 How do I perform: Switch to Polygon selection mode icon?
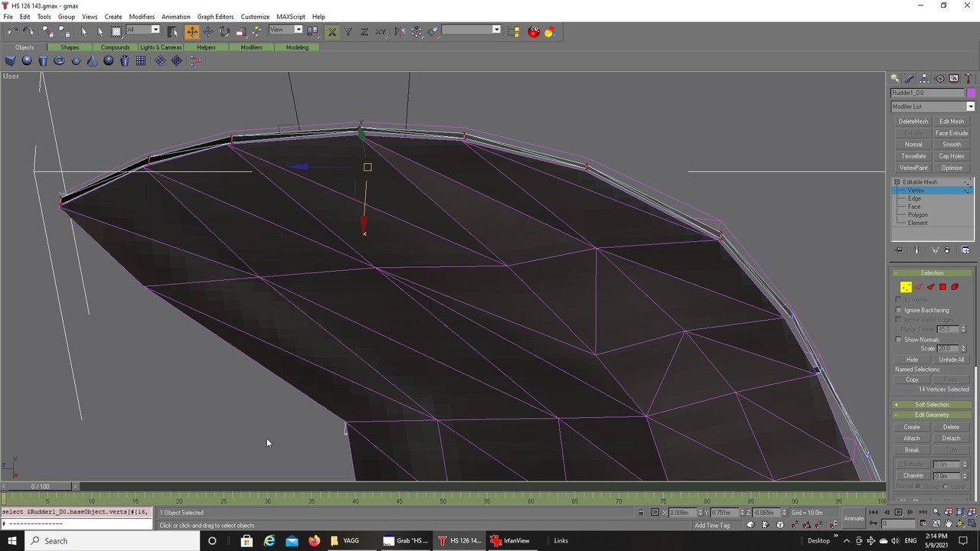click(942, 287)
